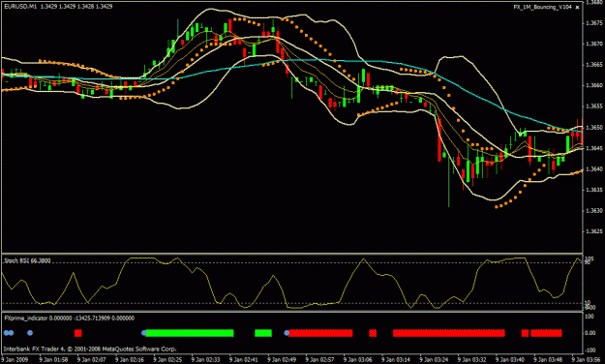Click the Interbank FX Trader 4 copyright text

click(90, 349)
